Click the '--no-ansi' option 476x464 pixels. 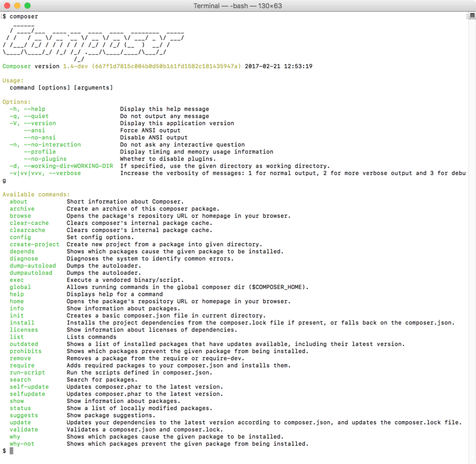coord(40,137)
